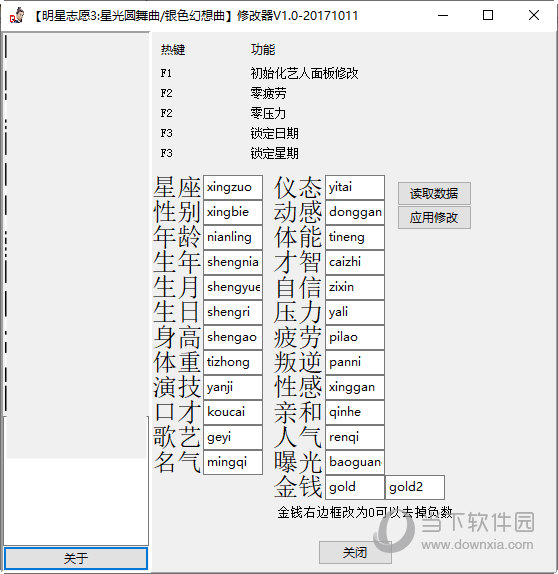Focus the 年龄 nianling field

pyautogui.click(x=233, y=237)
